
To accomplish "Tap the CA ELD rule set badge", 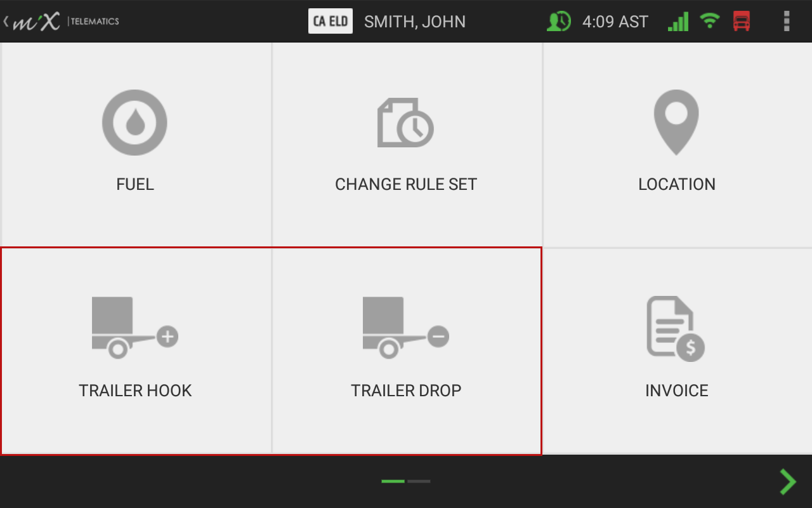I will pyautogui.click(x=331, y=21).
